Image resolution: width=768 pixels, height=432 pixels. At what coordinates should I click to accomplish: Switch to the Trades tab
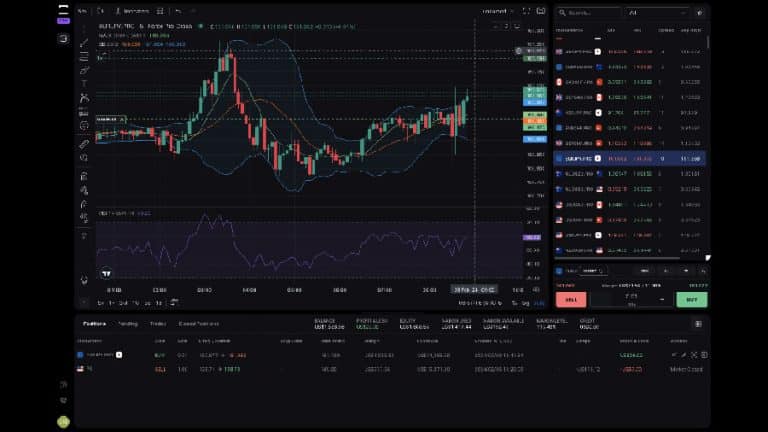point(158,324)
